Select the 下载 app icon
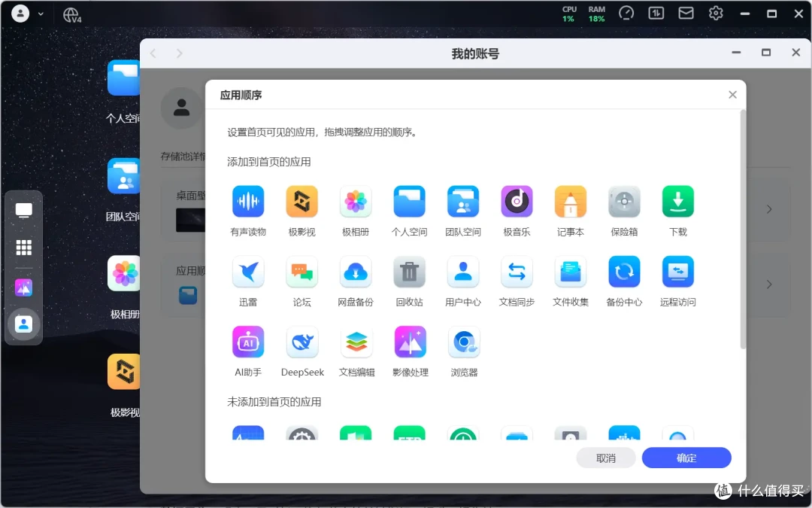Image resolution: width=812 pixels, height=508 pixels. pyautogui.click(x=678, y=201)
